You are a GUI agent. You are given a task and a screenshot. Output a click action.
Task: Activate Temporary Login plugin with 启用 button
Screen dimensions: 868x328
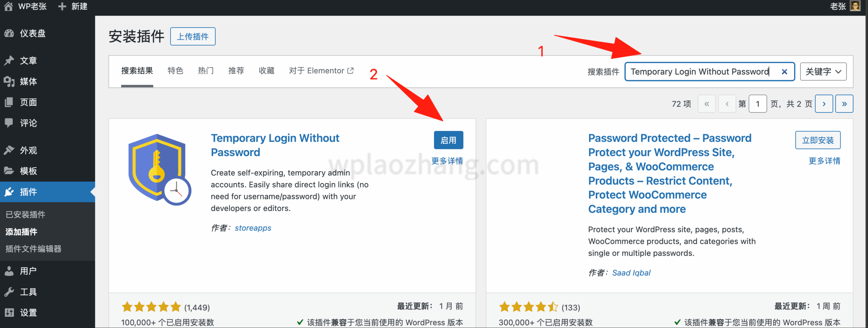(449, 140)
